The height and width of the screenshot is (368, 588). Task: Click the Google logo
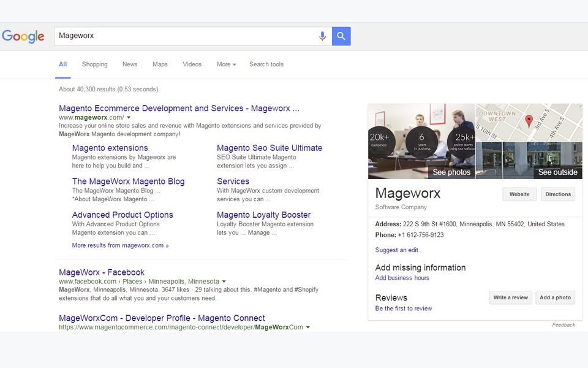click(x=23, y=36)
